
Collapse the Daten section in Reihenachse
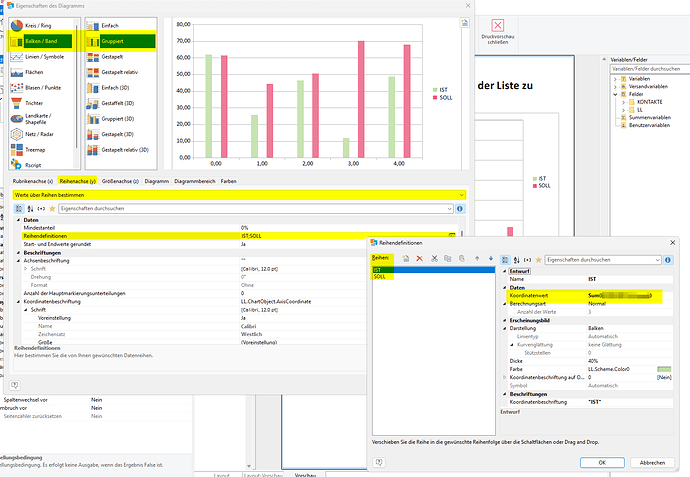click(x=18, y=220)
